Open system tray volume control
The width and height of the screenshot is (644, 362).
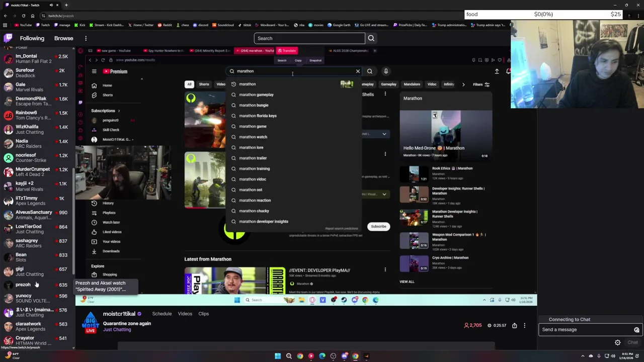[613, 356]
